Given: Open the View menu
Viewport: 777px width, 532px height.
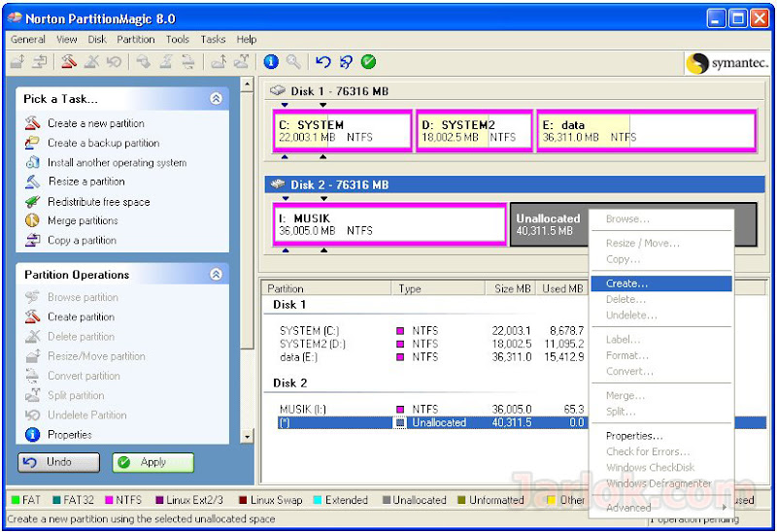Looking at the screenshot, I should pos(66,39).
